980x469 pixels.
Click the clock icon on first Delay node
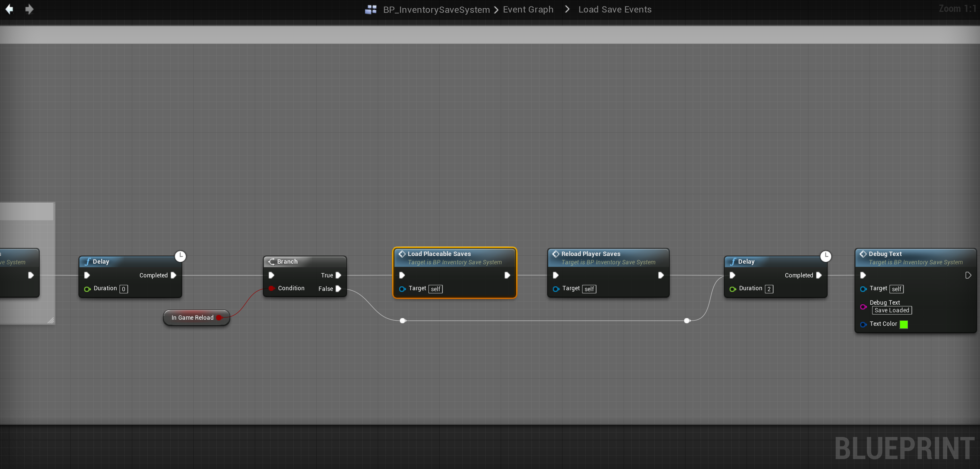click(180, 256)
